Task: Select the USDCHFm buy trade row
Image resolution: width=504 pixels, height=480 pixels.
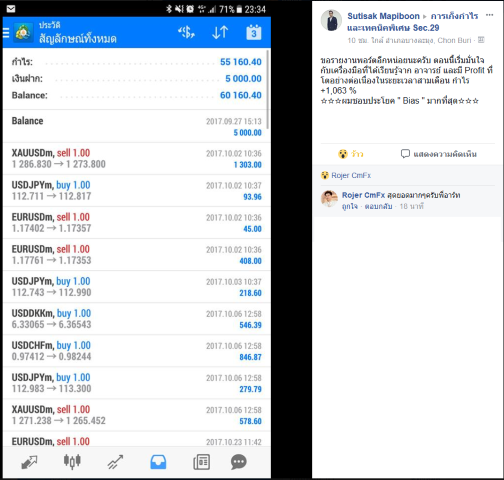Action: tap(137, 351)
